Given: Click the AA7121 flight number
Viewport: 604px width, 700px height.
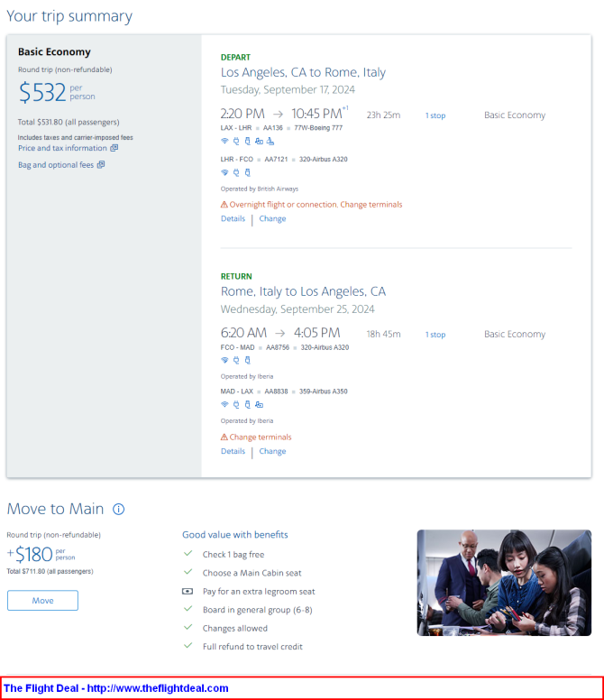Looking at the screenshot, I should pos(276,159).
